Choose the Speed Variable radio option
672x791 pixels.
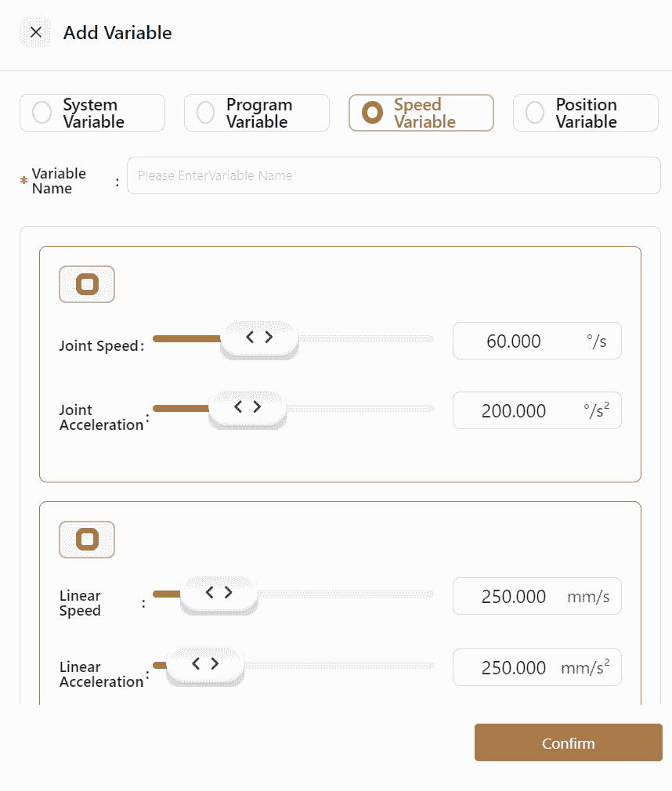click(x=373, y=113)
